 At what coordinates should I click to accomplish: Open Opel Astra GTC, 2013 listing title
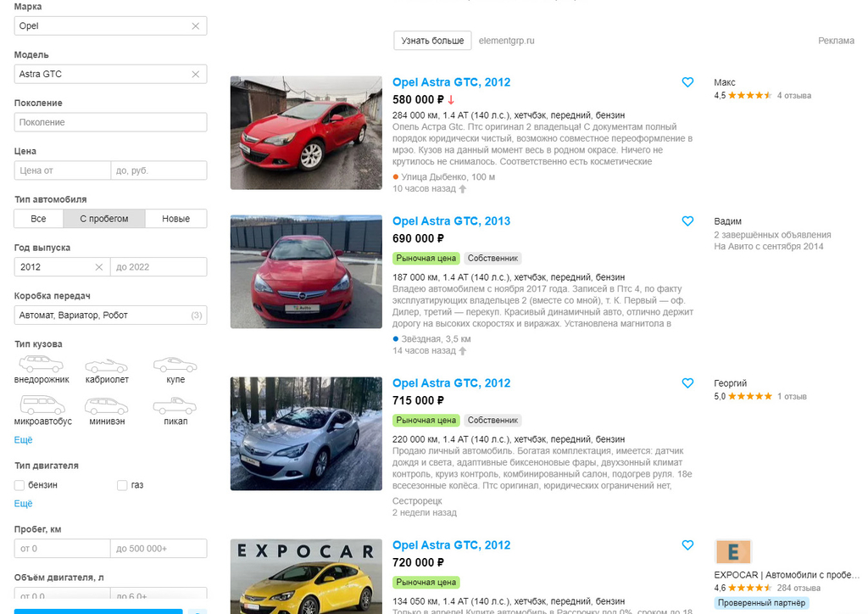click(x=451, y=221)
